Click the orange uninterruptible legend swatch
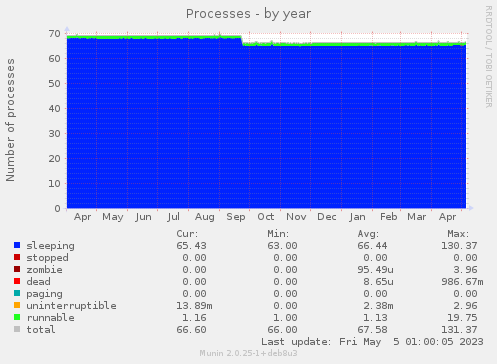The height and width of the screenshot is (364, 497). tap(17, 305)
